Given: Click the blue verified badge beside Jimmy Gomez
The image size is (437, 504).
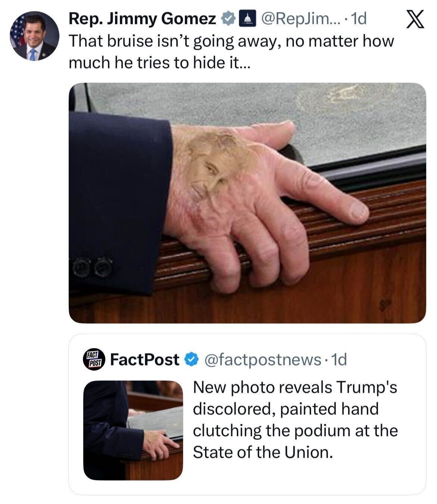Looking at the screenshot, I should pyautogui.click(x=228, y=19).
